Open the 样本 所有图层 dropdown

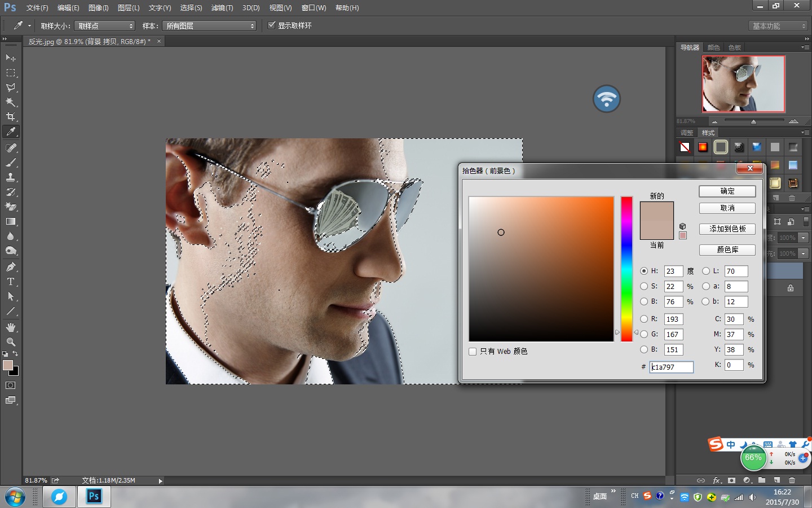pos(209,26)
